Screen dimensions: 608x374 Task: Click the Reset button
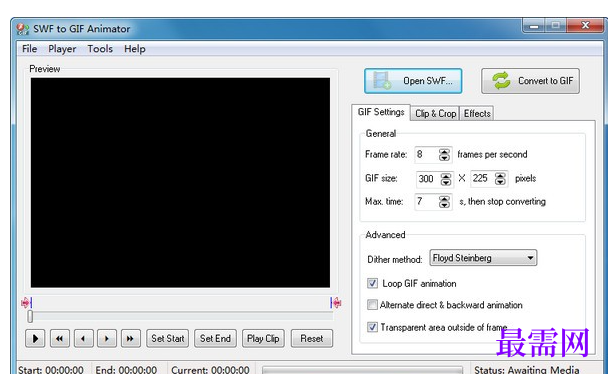pos(312,338)
